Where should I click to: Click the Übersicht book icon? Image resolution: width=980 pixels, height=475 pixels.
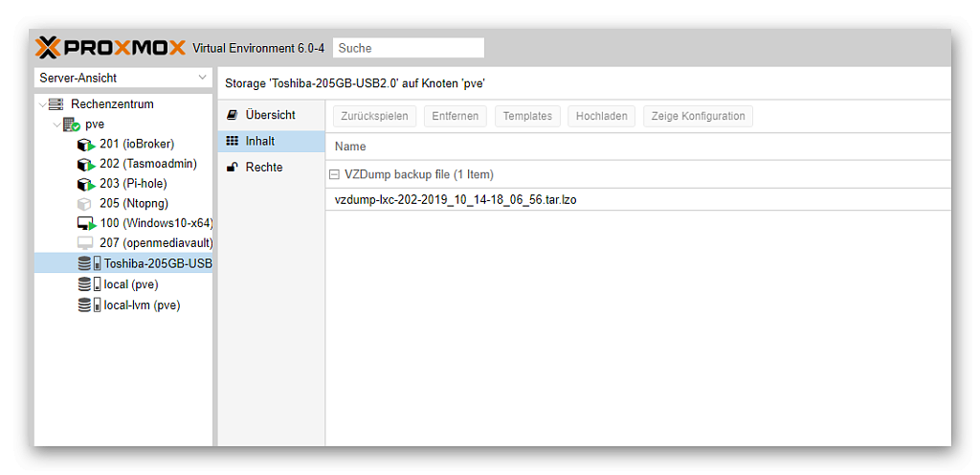(x=232, y=115)
